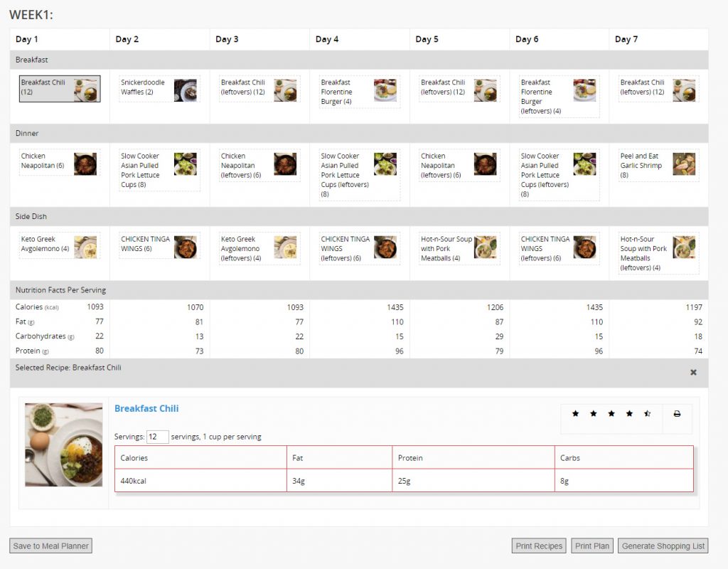Click the print icon beside the star rating

677,413
